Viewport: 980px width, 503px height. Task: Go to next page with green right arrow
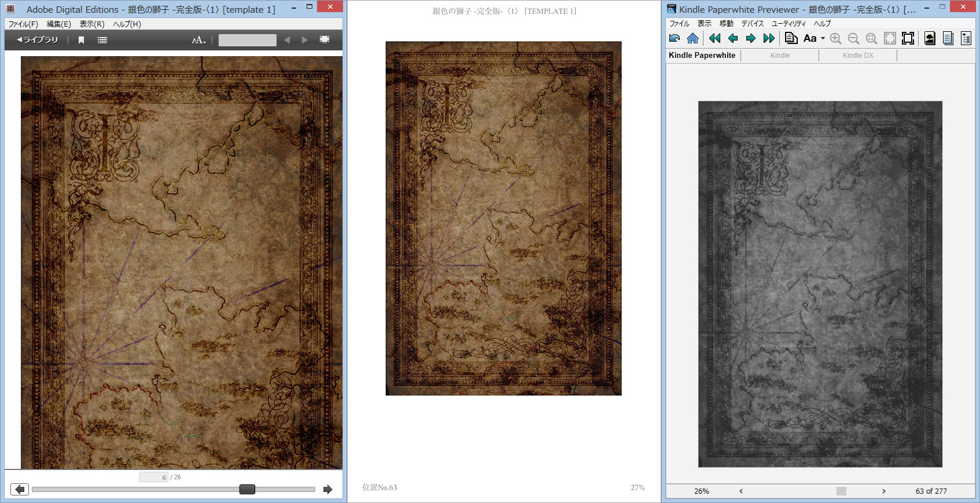pyautogui.click(x=751, y=38)
